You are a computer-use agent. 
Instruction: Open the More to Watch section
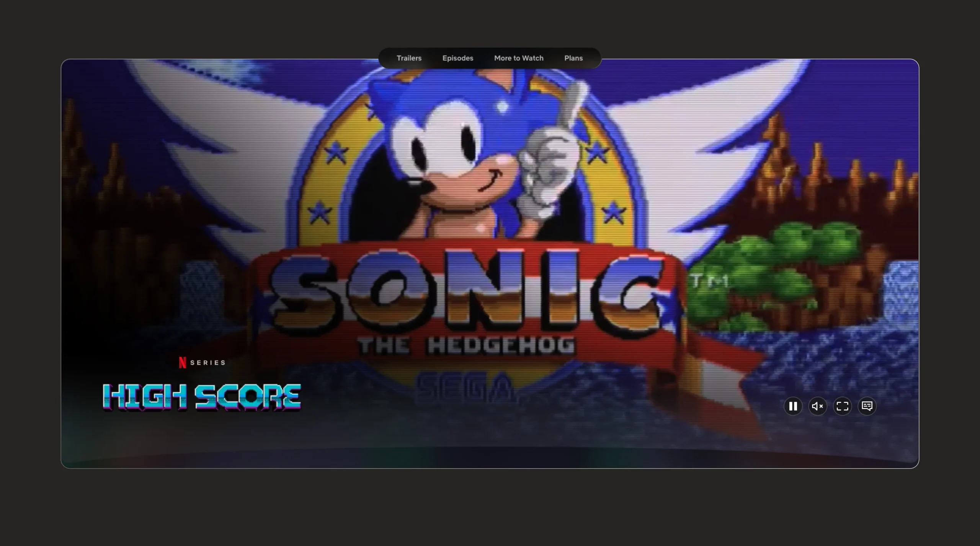[x=519, y=58]
